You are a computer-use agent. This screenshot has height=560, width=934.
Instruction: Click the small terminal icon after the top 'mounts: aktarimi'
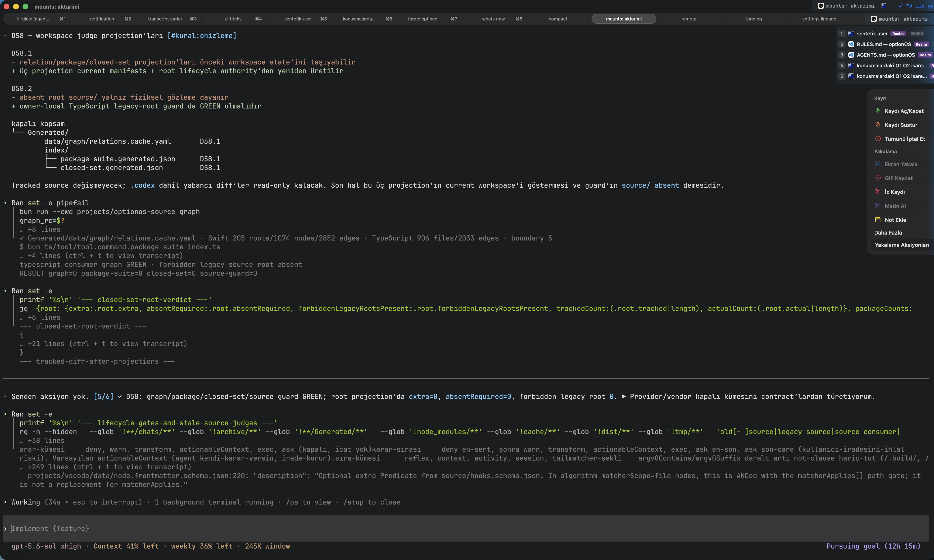pos(883,6)
